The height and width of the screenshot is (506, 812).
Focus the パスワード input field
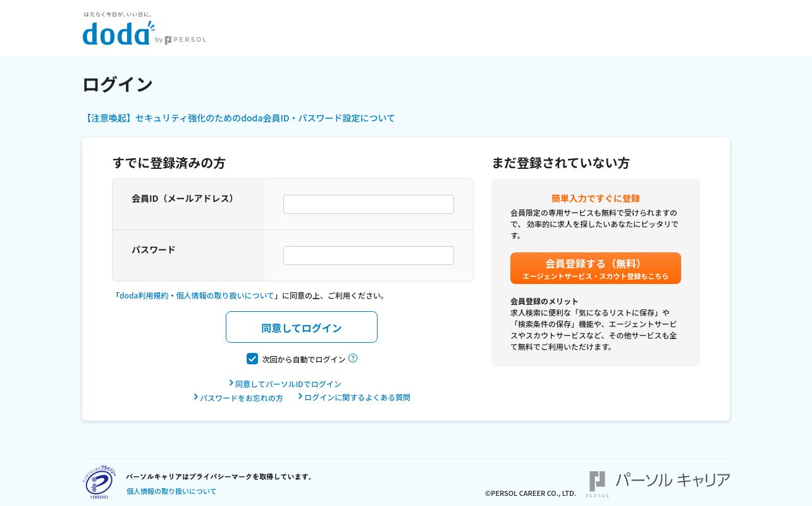pyautogui.click(x=369, y=256)
